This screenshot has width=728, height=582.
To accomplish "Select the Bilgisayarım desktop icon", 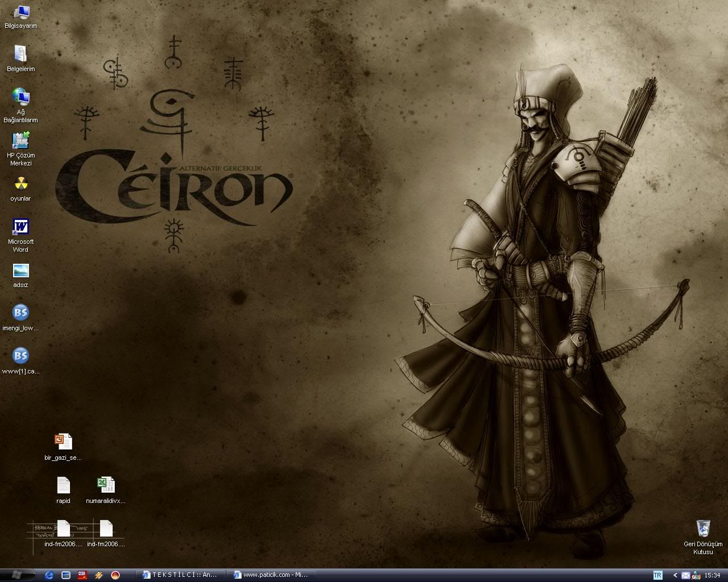I will tap(20, 17).
